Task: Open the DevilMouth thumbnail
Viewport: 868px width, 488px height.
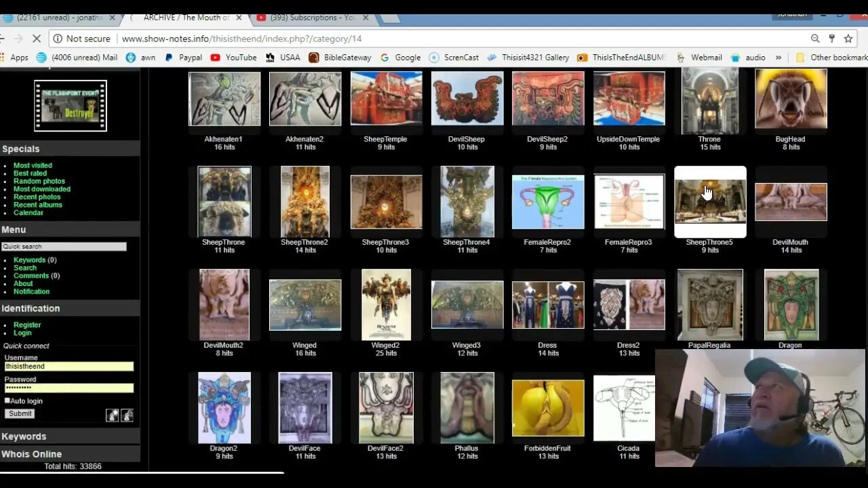Action: point(791,202)
